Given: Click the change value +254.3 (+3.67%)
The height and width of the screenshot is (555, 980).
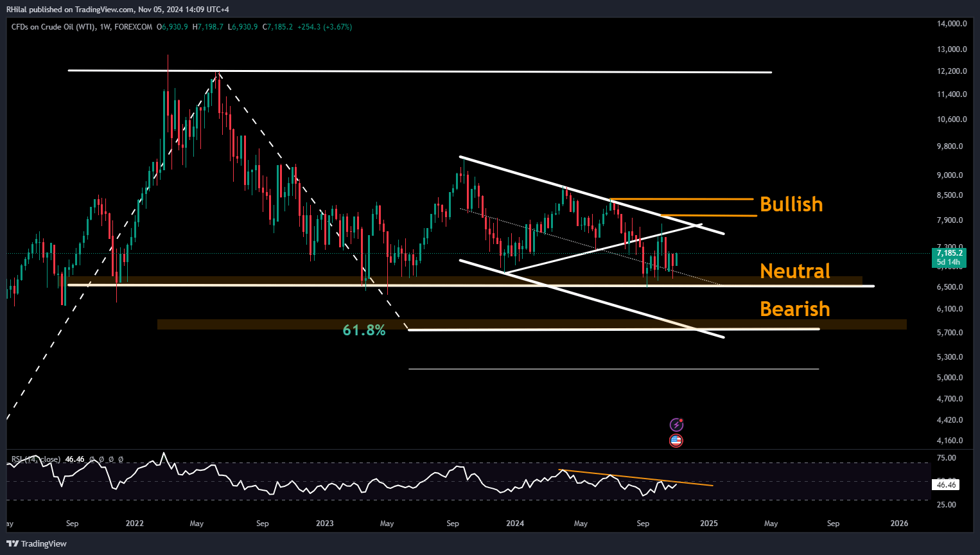Looking at the screenshot, I should pyautogui.click(x=324, y=27).
